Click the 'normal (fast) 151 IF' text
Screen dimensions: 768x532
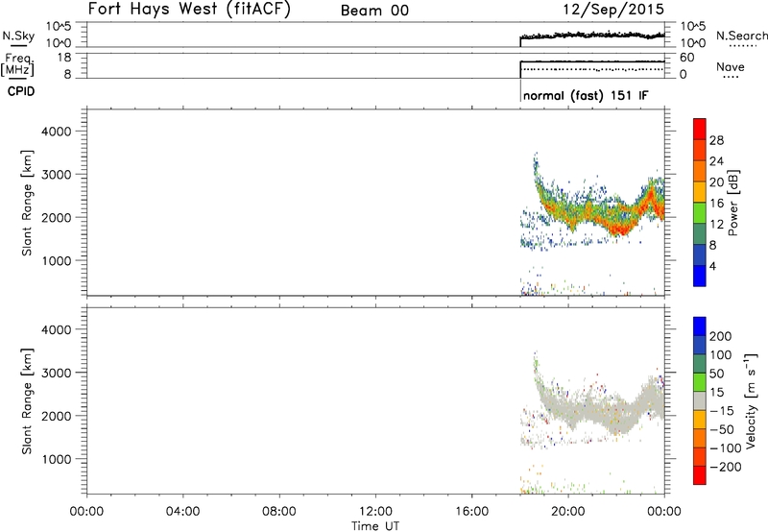tap(586, 95)
